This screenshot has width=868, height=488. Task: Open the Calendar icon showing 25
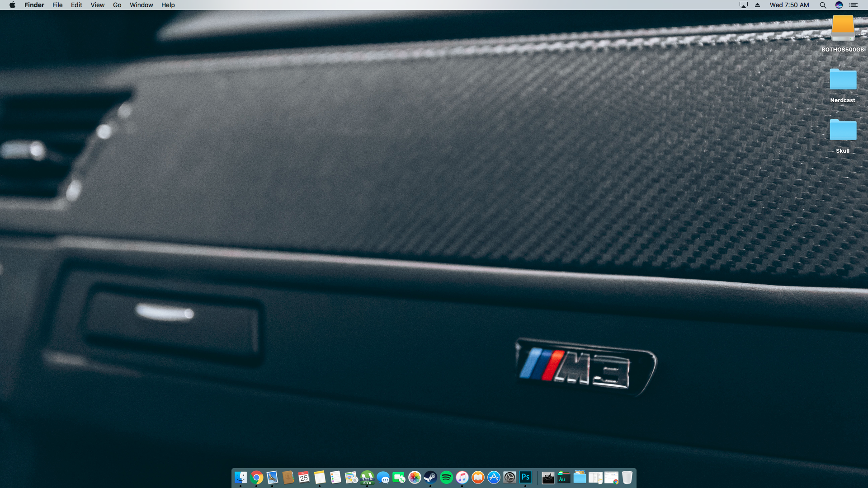304,477
